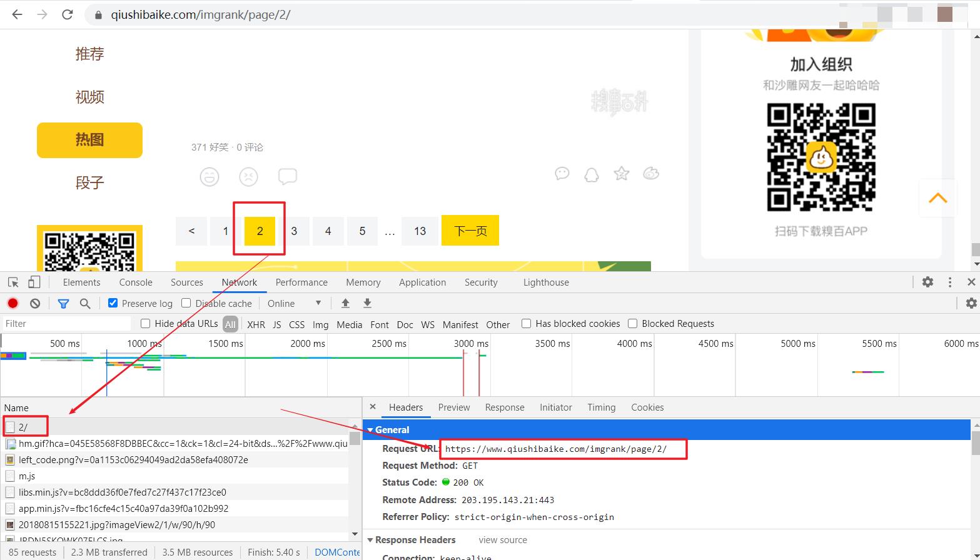This screenshot has width=980, height=560.
Task: Click the laughing face reaction icon
Action: (210, 177)
